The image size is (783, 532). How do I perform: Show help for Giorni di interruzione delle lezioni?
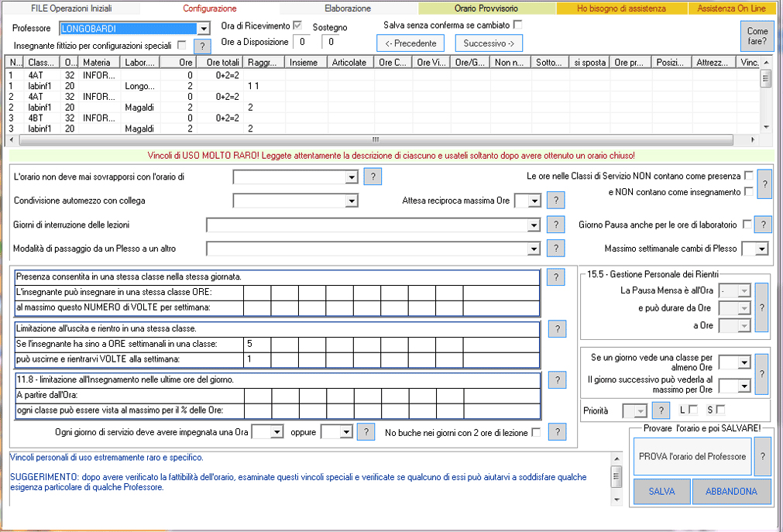556,225
